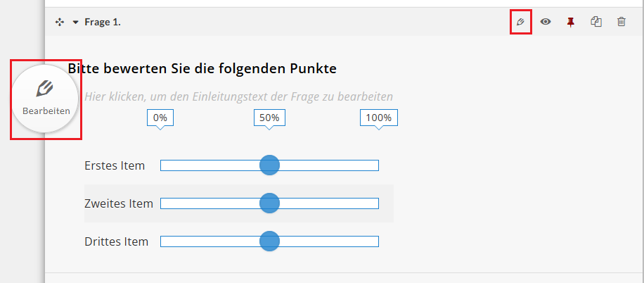Delete Frage 1 with trash icon
Screen dimensions: 644x283
tap(622, 22)
